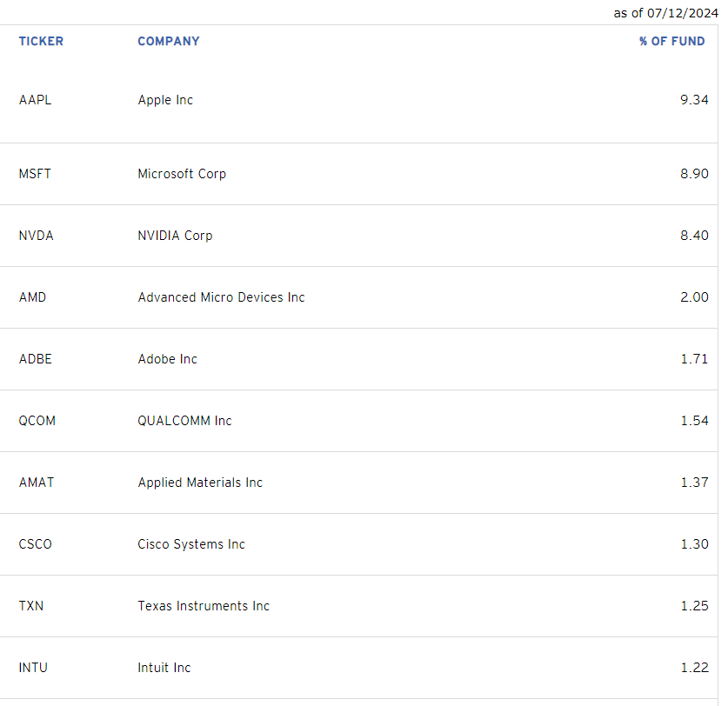Select the 8.40 percentage for NVIDIA
The width and height of the screenshot is (728, 706).
694,236
